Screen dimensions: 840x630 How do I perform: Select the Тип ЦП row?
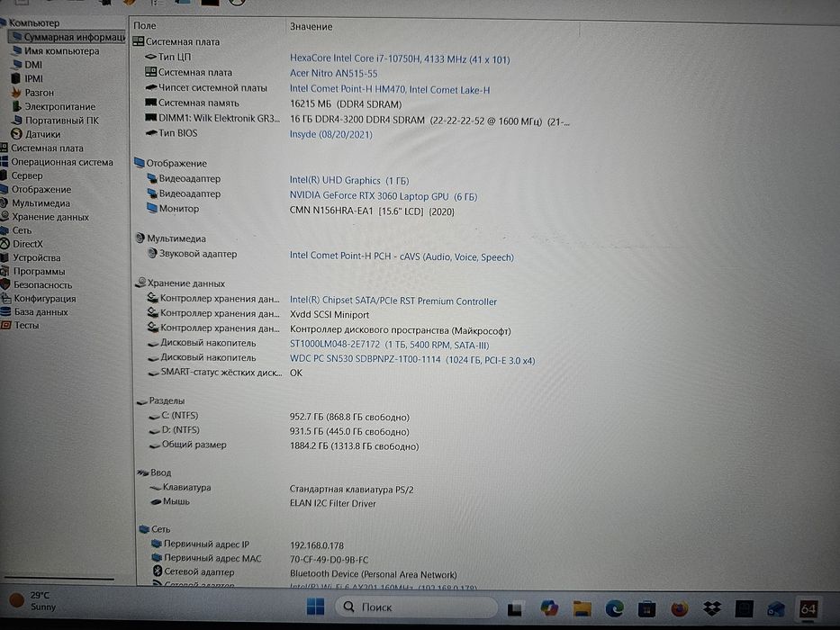(327, 58)
